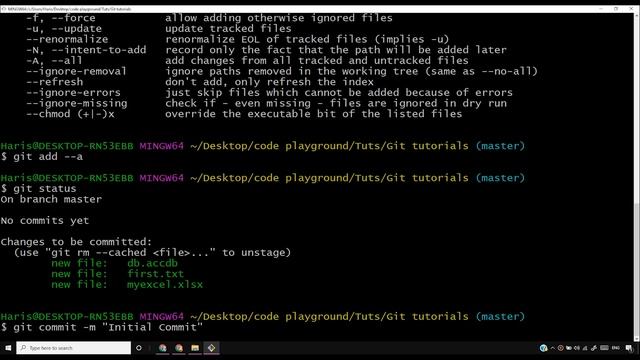Click the "--chmod (+|-)x" option text

click(70, 114)
